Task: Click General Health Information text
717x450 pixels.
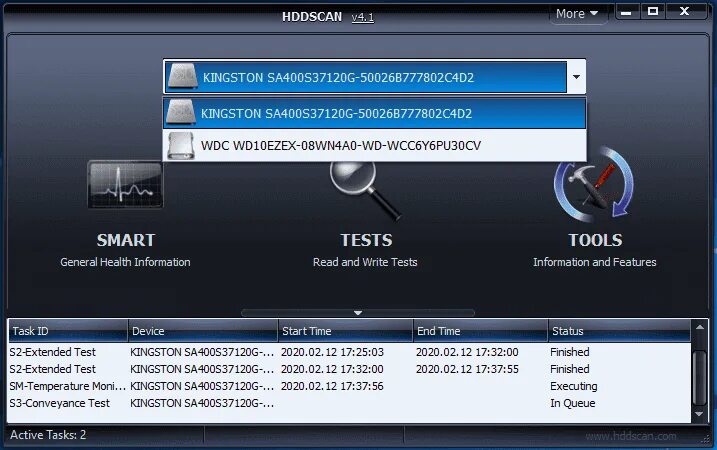Action: [125, 262]
